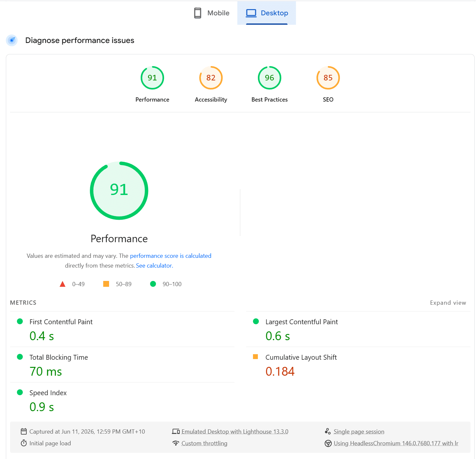Click the First Contentful Paint label
The image size is (476, 459).
point(61,322)
